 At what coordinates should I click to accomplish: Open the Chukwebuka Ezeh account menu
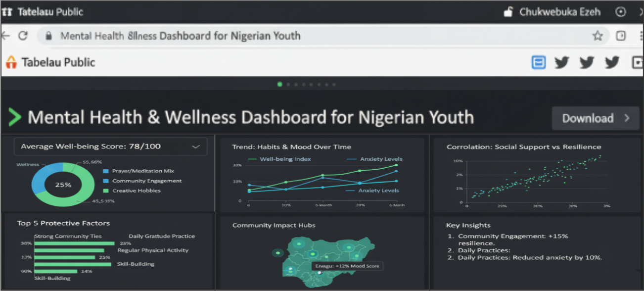(559, 11)
